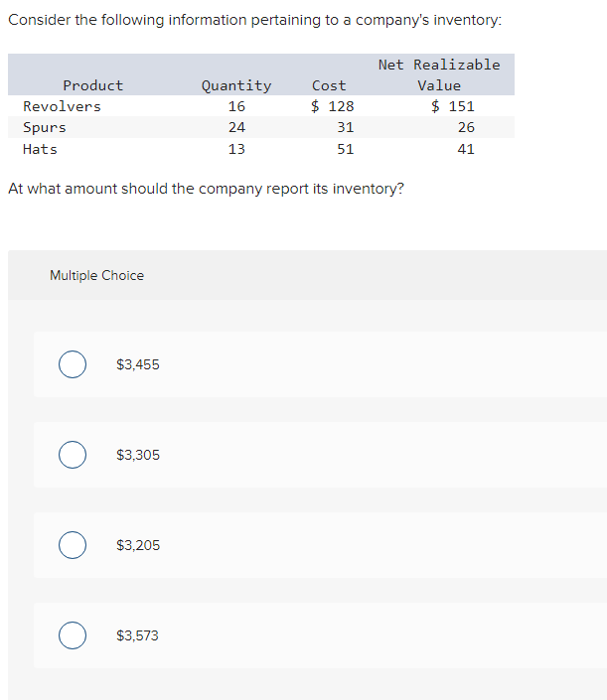Click the $3,455 answer text

[137, 364]
